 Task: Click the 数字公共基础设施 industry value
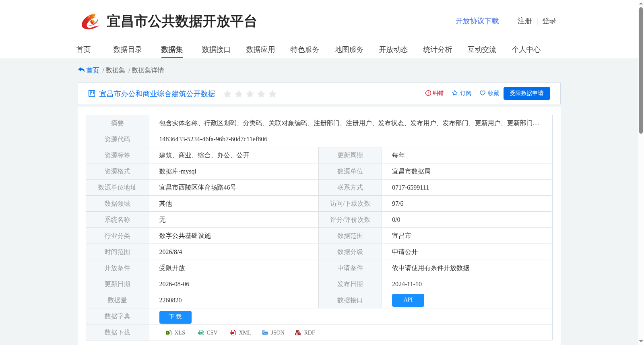click(185, 236)
